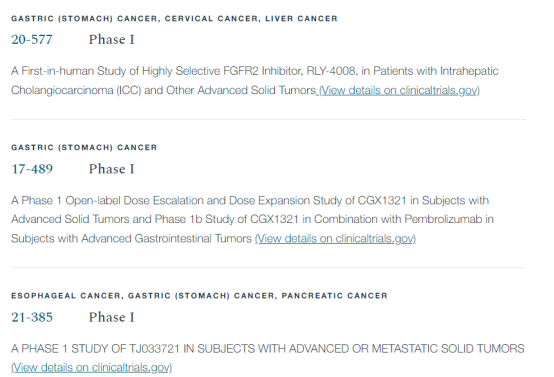Click Cholangiocarcinoma (ICC) text in first description
554x377 pixels.
click(76, 90)
